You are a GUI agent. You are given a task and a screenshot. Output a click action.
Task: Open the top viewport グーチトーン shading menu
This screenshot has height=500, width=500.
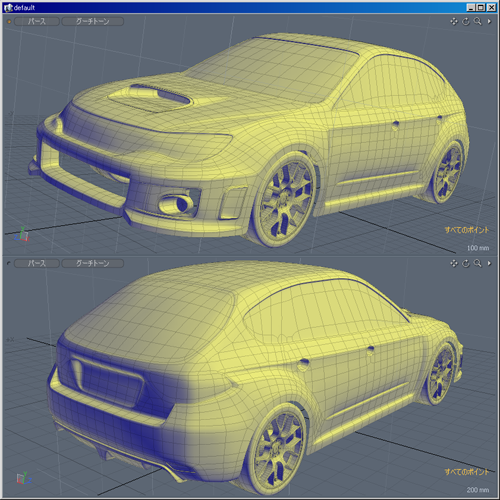click(x=93, y=22)
